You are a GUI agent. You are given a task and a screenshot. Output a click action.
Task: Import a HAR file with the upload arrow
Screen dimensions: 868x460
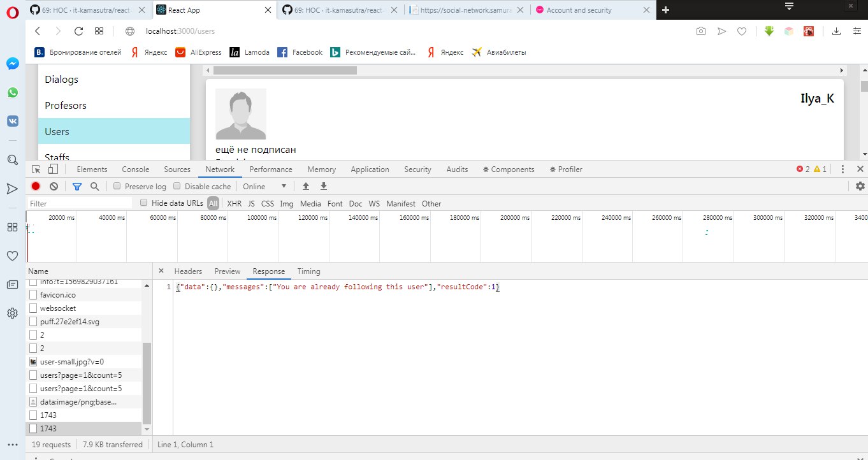pyautogui.click(x=306, y=186)
